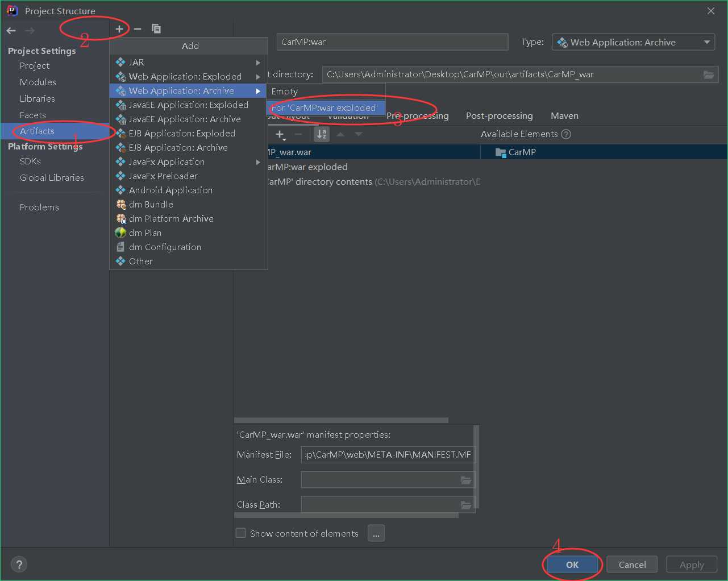Switch to the Maven tab
Image resolution: width=728 pixels, height=581 pixels.
point(564,116)
